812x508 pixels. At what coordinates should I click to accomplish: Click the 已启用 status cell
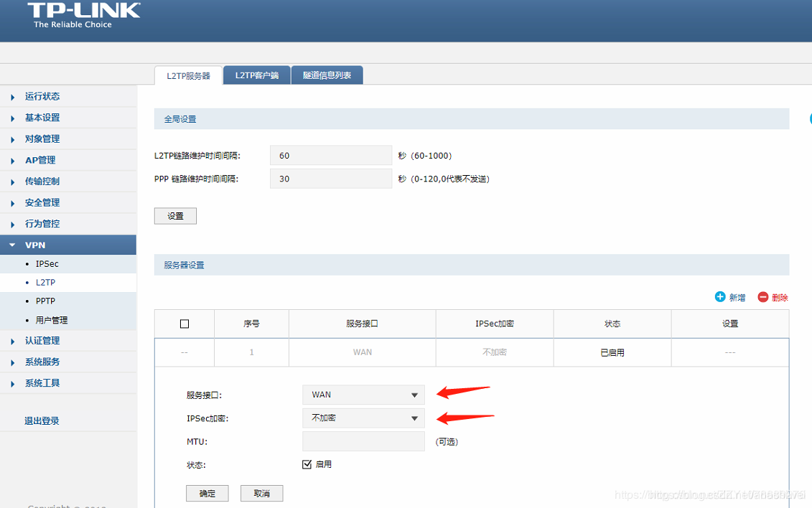[x=612, y=352]
